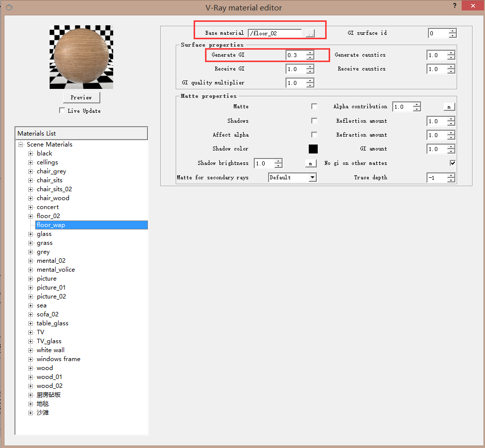Click the m map button beside Alpha contribution
Screen dimensions: 485x448
click(449, 107)
